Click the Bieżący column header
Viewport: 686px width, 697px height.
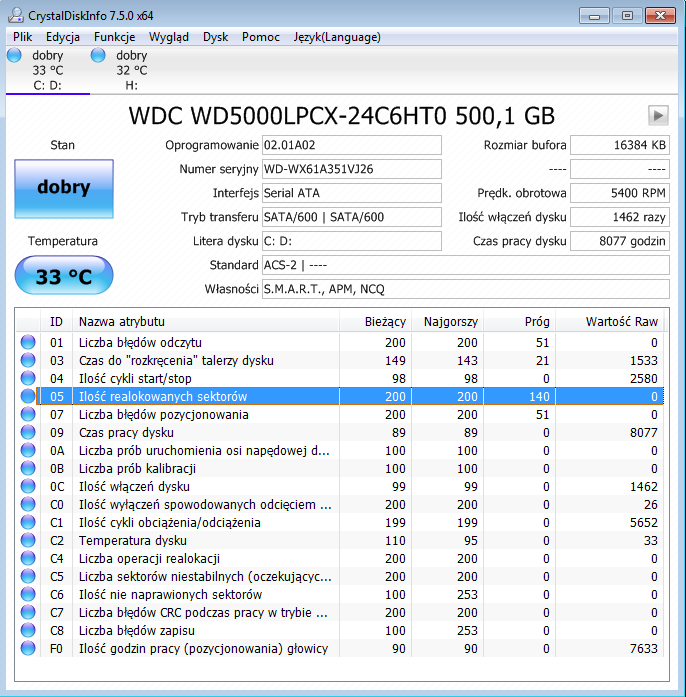[376, 321]
